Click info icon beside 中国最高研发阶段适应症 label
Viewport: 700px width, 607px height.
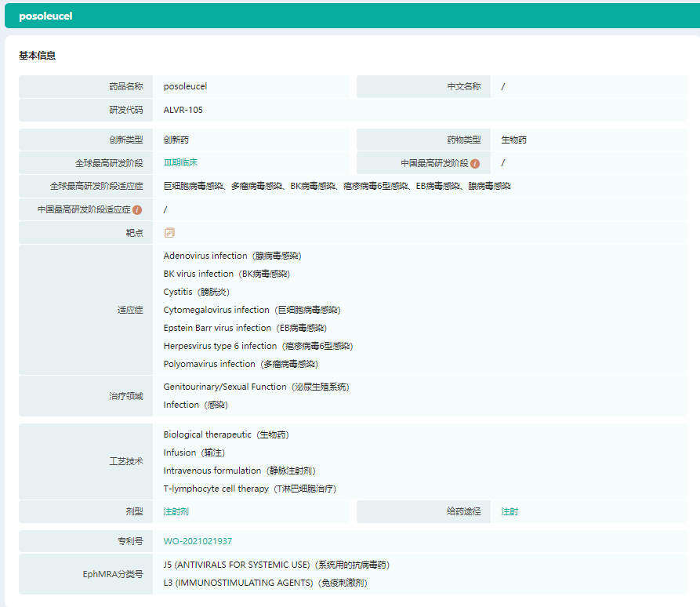coord(137,210)
